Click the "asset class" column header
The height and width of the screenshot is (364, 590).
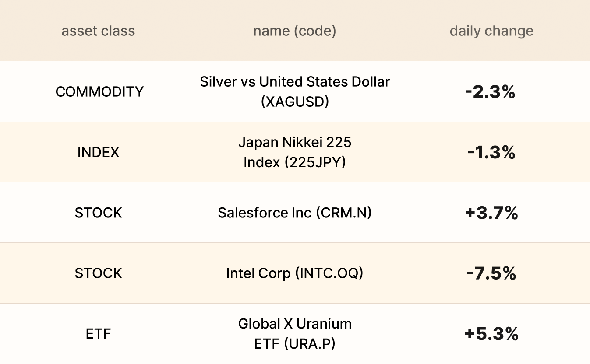pos(98,31)
